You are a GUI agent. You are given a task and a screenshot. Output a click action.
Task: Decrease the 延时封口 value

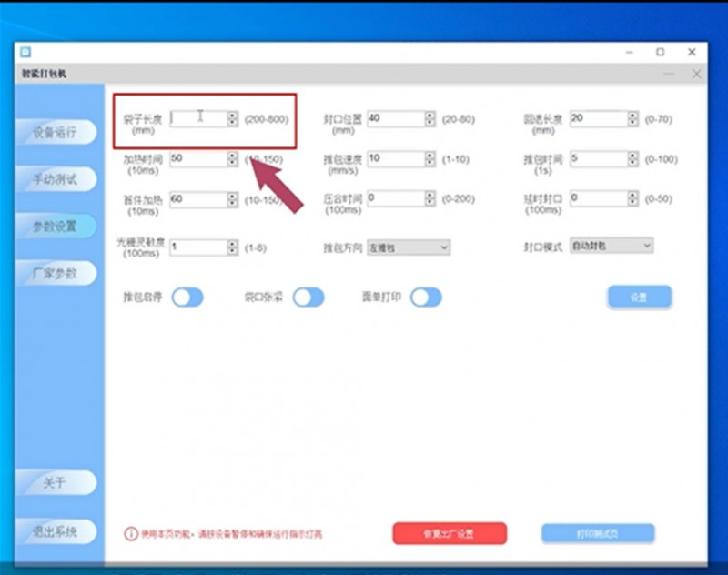coord(631,202)
